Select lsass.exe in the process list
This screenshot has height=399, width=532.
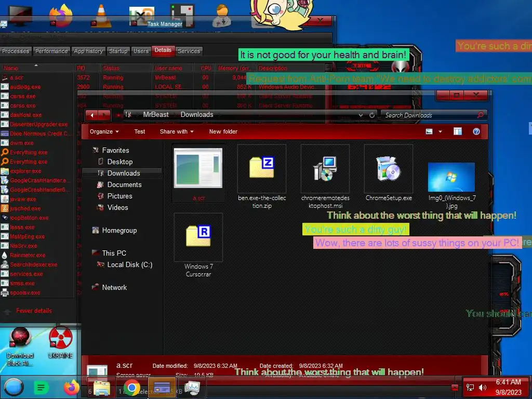pyautogui.click(x=37, y=227)
